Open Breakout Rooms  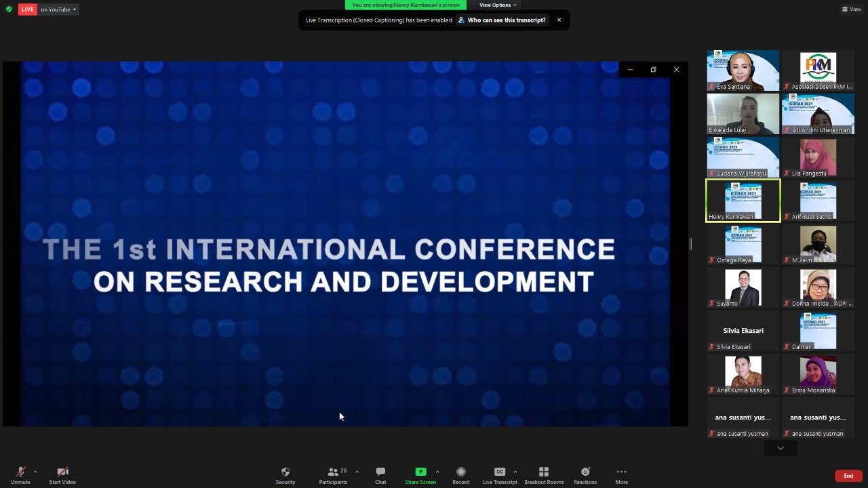[x=543, y=472]
